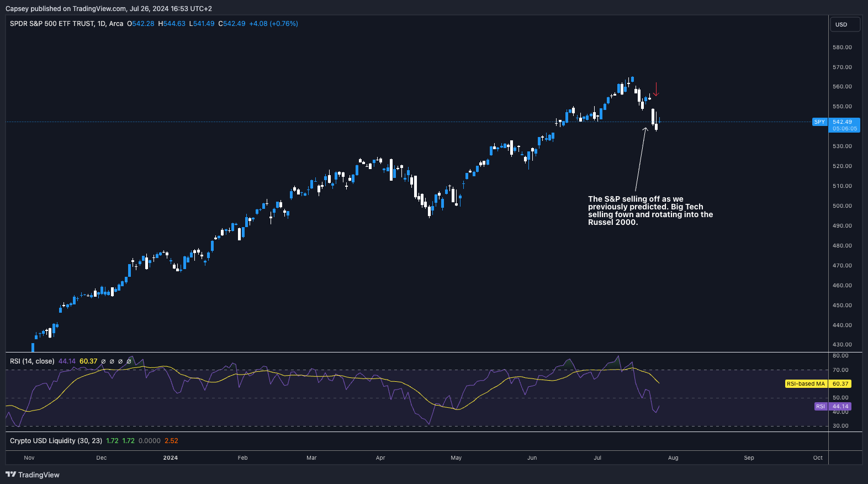The image size is (868, 484).
Task: Click the TradingView logo at bottom left
Action: (x=33, y=475)
